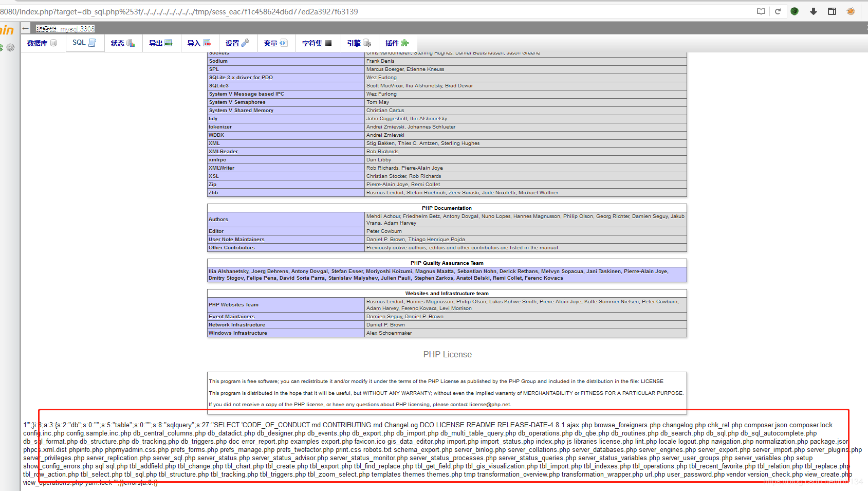Click the wrench icon on 设置 tab
The width and height of the screenshot is (868, 491).
click(246, 43)
